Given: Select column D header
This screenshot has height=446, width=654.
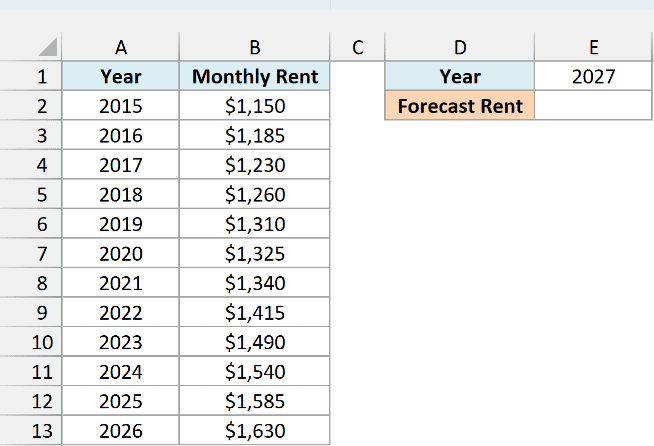Looking at the screenshot, I should [x=460, y=47].
